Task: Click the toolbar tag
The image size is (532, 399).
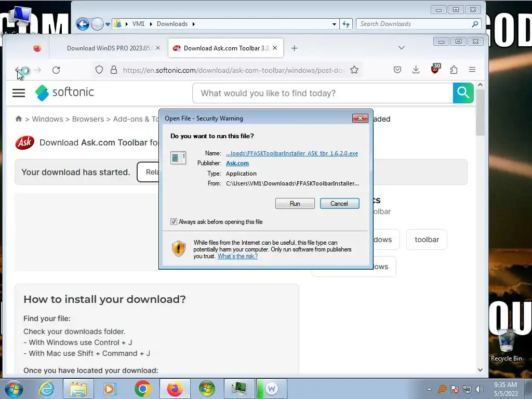Action: 427,240
